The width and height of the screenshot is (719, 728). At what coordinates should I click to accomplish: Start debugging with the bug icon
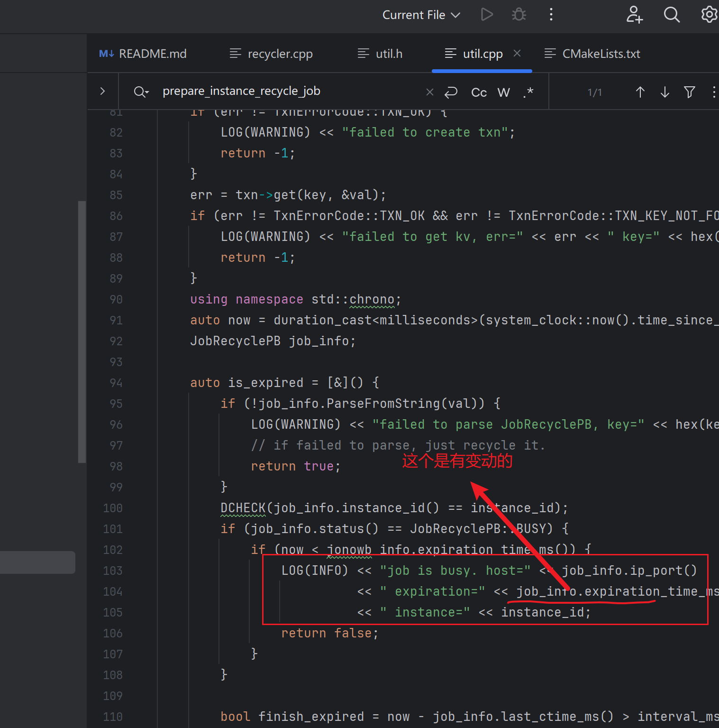tap(519, 15)
